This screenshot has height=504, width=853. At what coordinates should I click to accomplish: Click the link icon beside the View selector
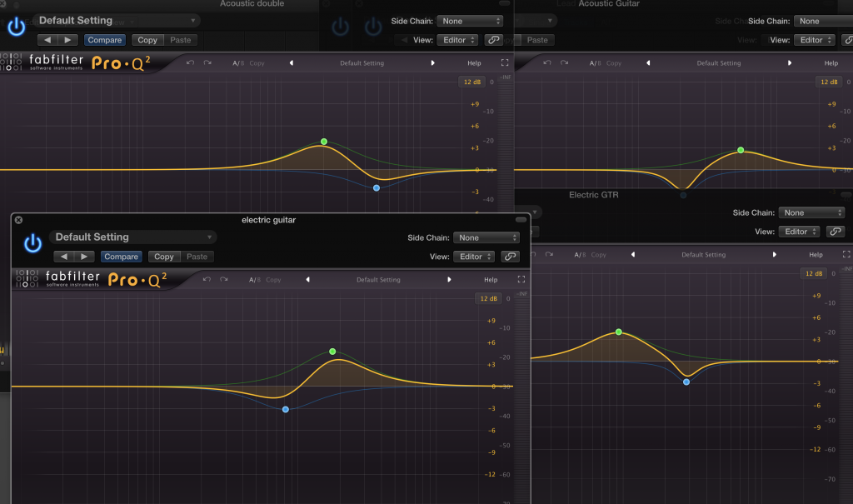coord(509,257)
